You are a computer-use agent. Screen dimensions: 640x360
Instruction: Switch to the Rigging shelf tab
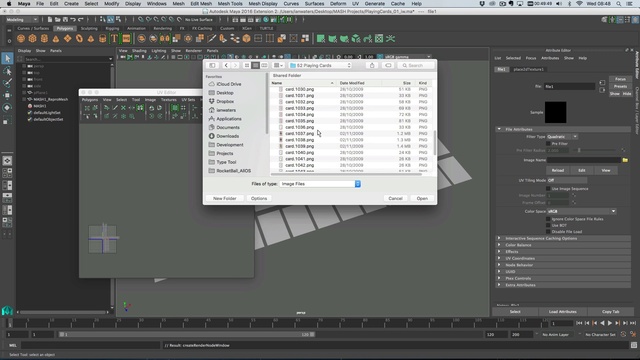tap(112, 29)
